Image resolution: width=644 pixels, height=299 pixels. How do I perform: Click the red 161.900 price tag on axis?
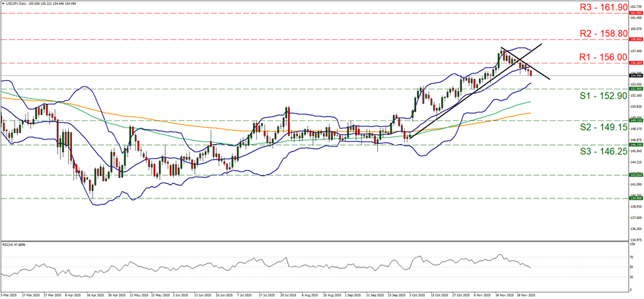click(636, 13)
